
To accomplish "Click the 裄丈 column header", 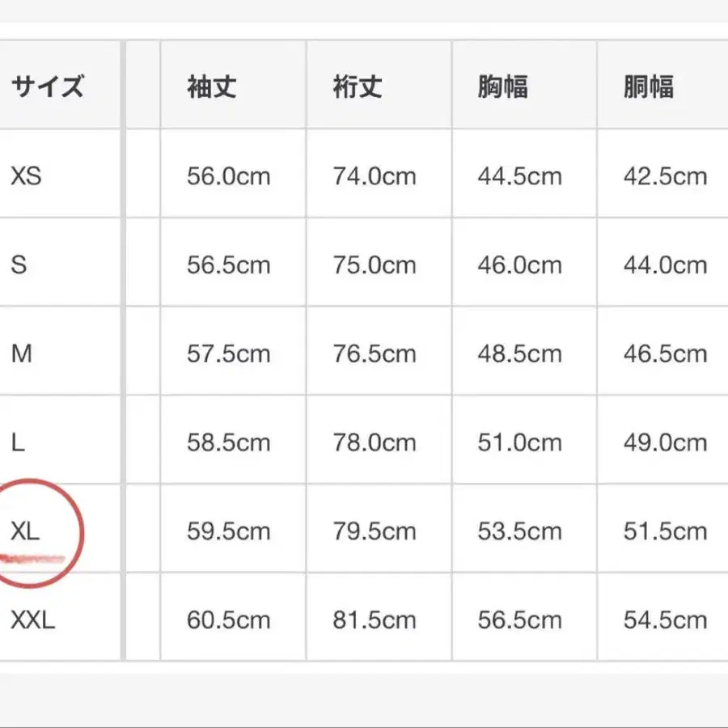I will point(358,87).
